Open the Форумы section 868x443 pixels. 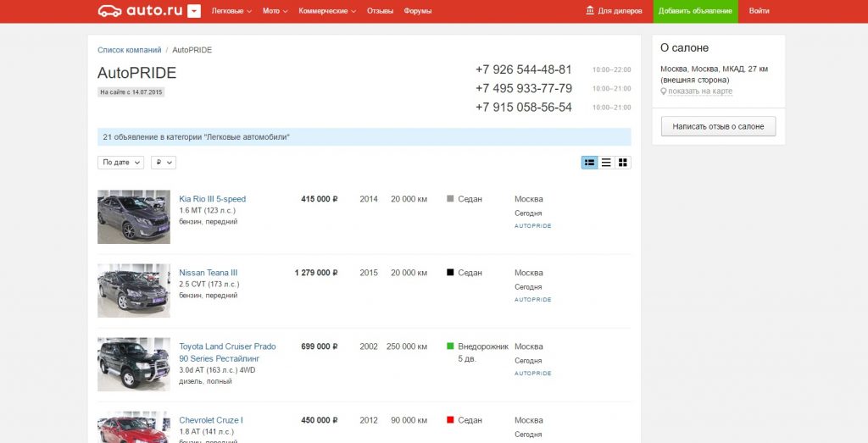(417, 11)
